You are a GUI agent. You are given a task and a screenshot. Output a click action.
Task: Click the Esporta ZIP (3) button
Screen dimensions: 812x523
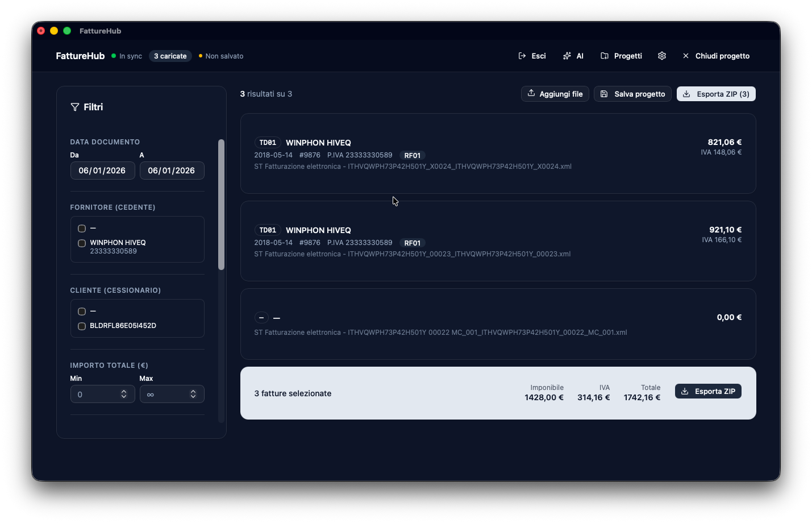click(716, 94)
